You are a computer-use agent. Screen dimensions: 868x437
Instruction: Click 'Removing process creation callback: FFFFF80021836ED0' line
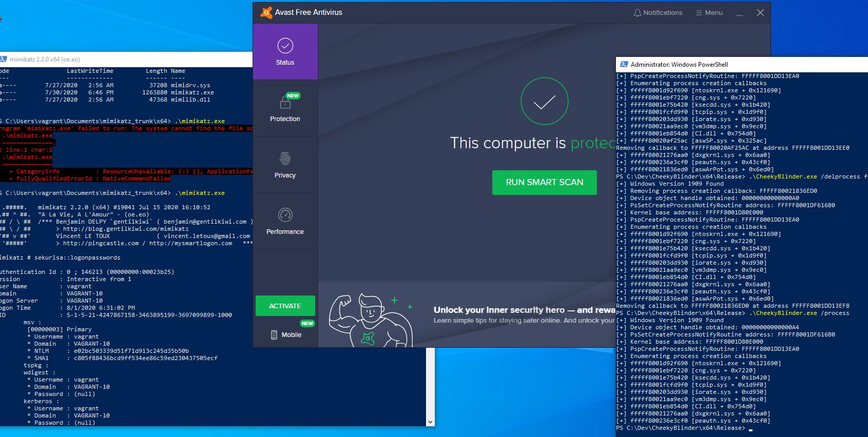pyautogui.click(x=717, y=191)
